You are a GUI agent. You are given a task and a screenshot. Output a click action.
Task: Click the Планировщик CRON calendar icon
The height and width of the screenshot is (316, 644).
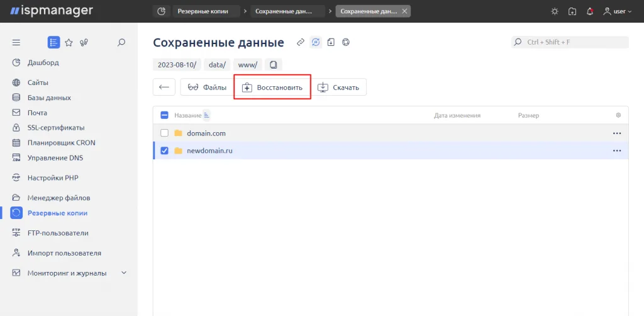click(16, 143)
